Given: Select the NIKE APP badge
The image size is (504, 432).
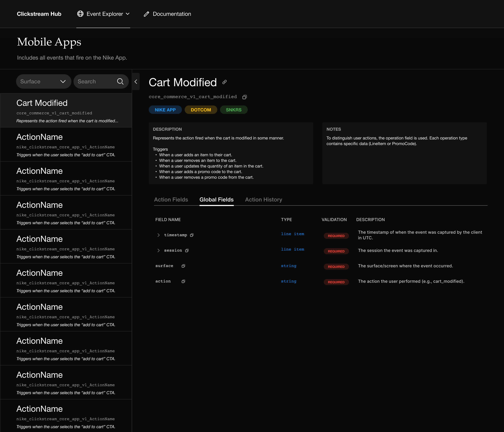Looking at the screenshot, I should coord(165,110).
